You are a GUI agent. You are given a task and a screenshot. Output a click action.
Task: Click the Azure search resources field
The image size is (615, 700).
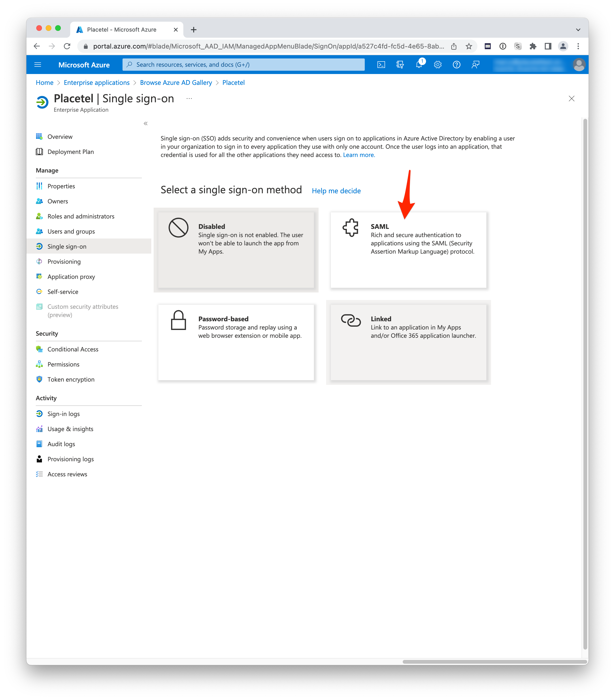(243, 65)
